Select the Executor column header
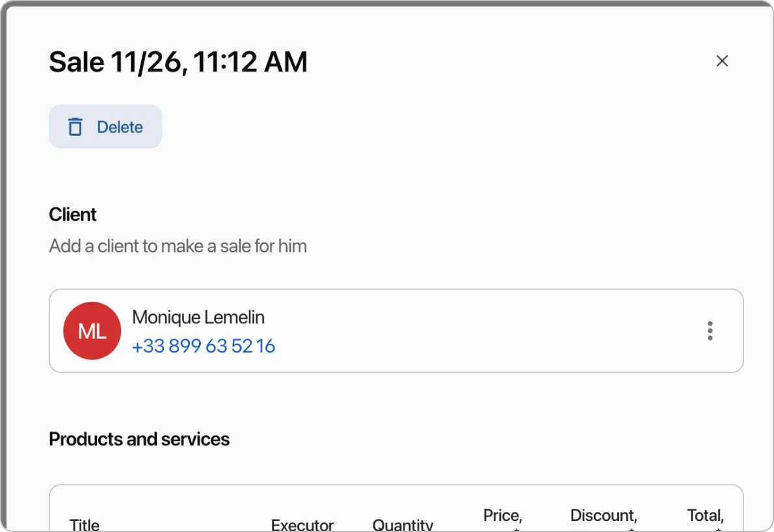774x532 pixels. (x=302, y=524)
